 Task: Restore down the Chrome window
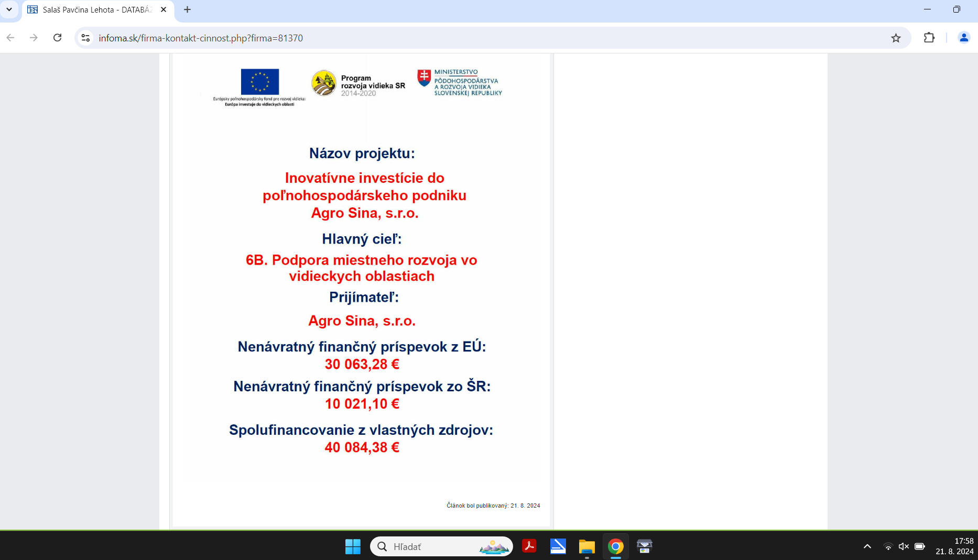pyautogui.click(x=957, y=9)
